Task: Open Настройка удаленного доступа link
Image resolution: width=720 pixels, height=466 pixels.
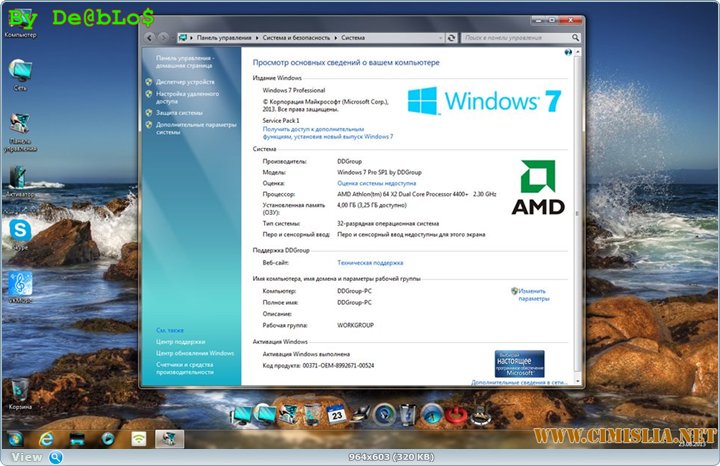Action: pyautogui.click(x=187, y=97)
